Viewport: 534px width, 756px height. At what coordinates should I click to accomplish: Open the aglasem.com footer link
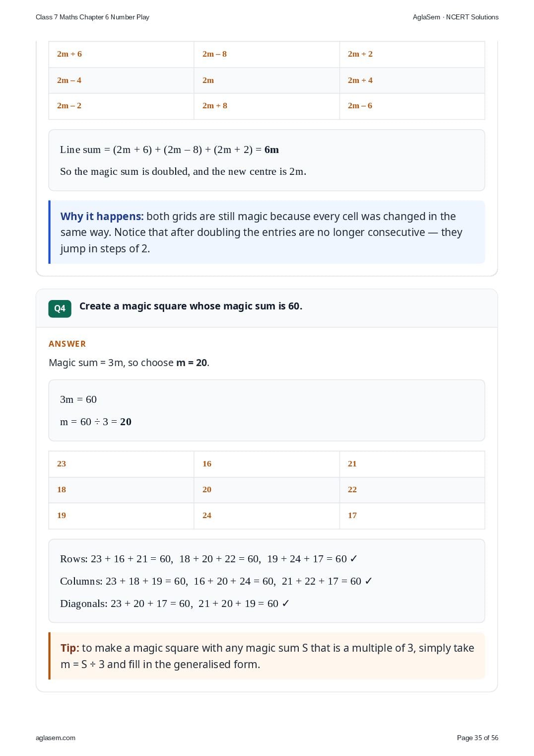56,738
